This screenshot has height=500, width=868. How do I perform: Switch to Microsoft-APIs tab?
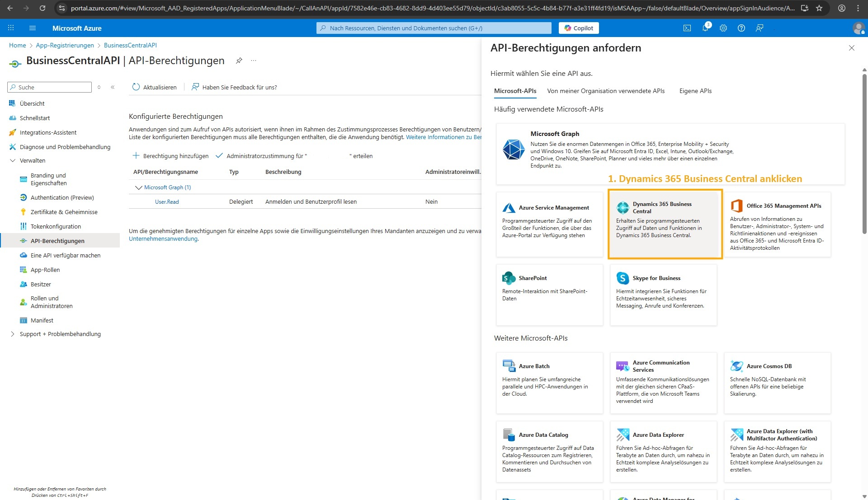tap(515, 91)
